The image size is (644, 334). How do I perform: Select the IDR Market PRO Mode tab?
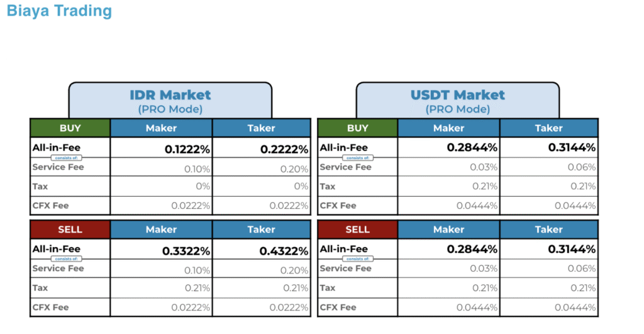(x=170, y=101)
